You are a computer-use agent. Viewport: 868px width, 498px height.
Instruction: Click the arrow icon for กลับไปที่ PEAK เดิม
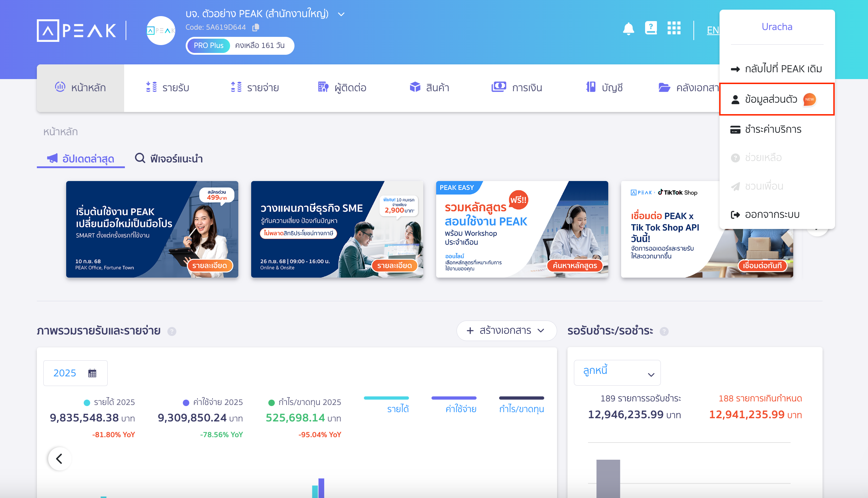pos(735,69)
